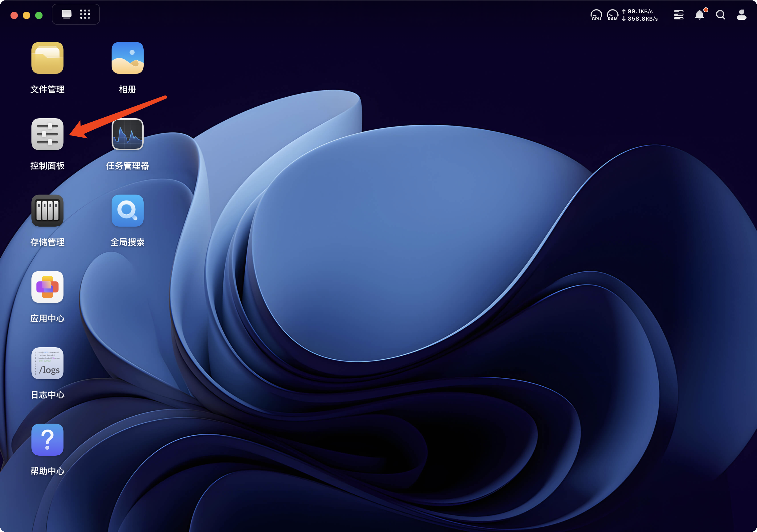Open the 帮助中心 help center icon
Screen dimensions: 757x532
tap(47, 440)
